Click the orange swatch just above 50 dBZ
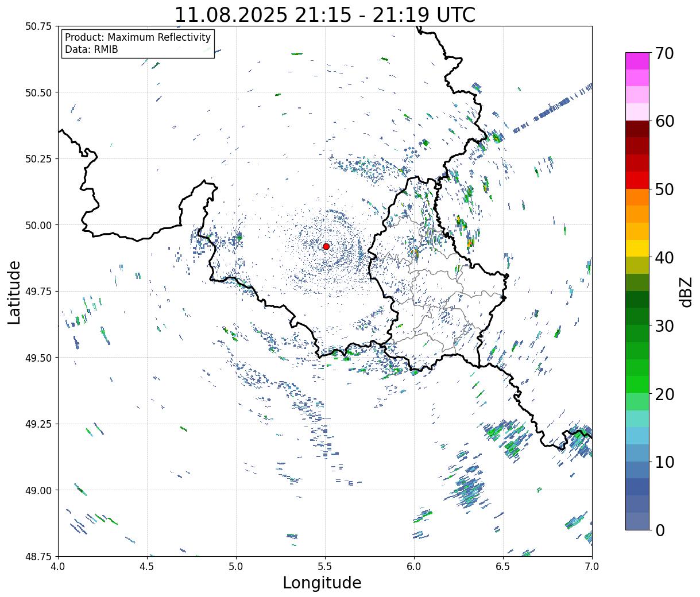The image size is (700, 597). pos(637,197)
